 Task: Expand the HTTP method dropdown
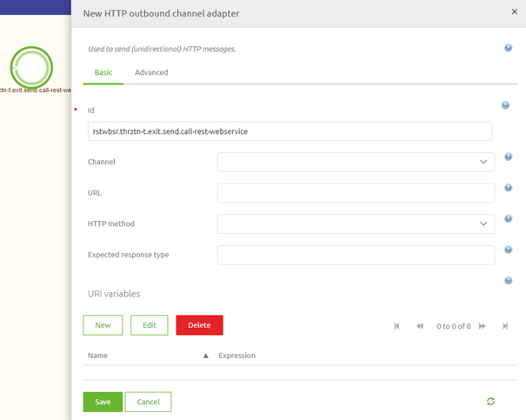483,223
